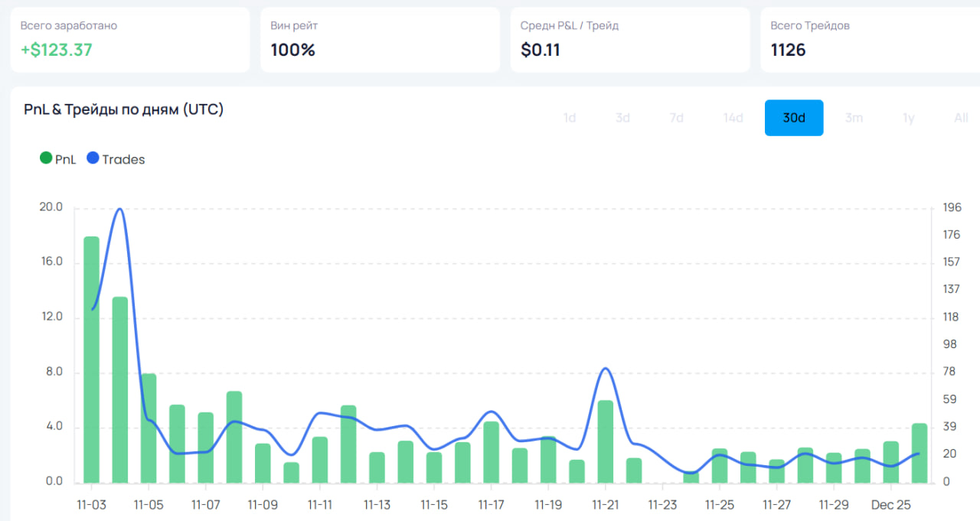Select the 1d time range tab
Viewport: 980px width, 521px height.
[570, 118]
